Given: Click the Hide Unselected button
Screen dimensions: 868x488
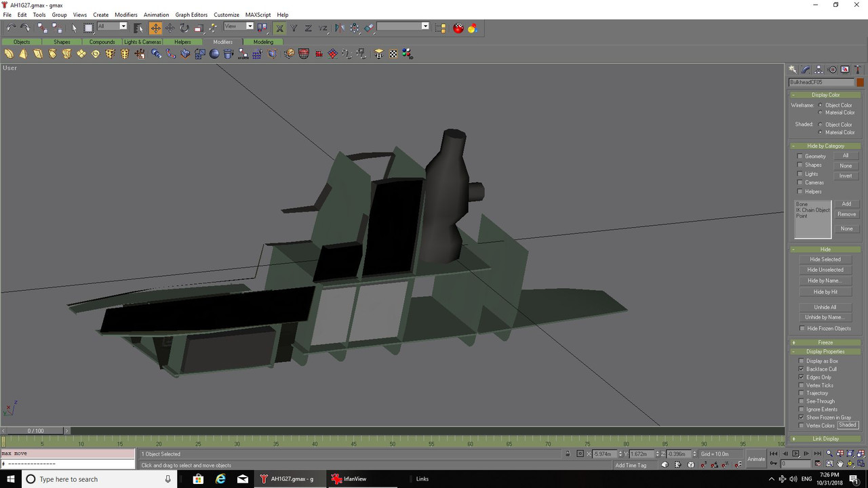Looking at the screenshot, I should (825, 270).
